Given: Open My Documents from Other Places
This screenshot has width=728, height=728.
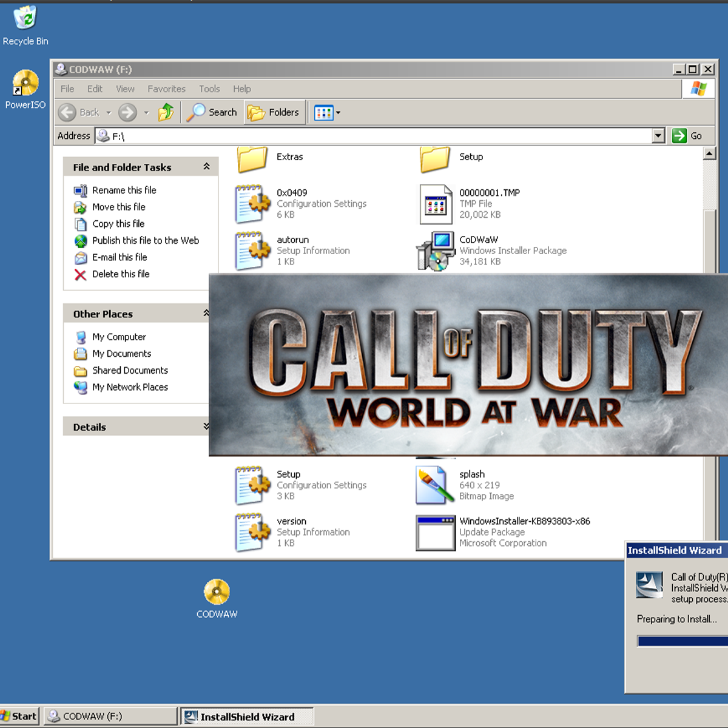Looking at the screenshot, I should coord(122,354).
